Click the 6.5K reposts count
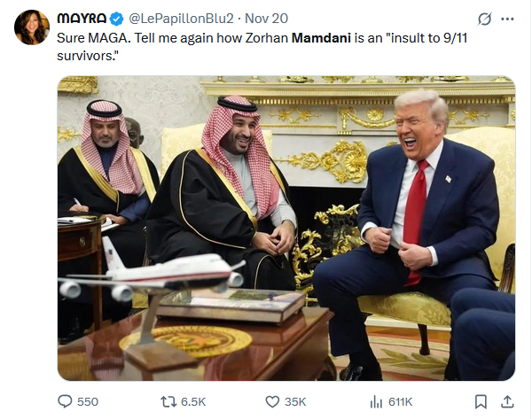Screen dimensions: 532x419 [x=193, y=402]
